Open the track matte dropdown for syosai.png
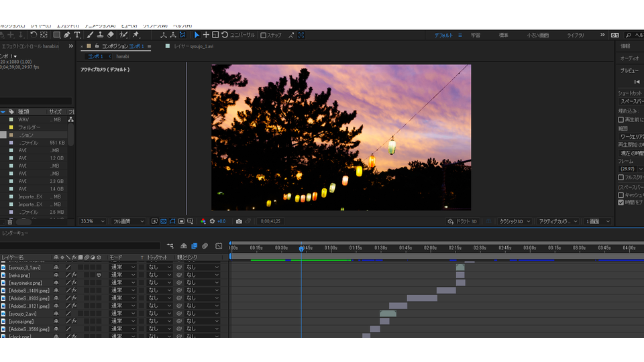The height and width of the screenshot is (362, 644). click(x=159, y=321)
